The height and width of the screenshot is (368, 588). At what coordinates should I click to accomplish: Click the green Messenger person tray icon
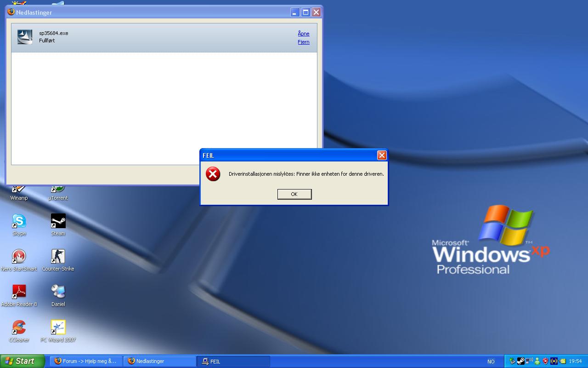point(537,361)
